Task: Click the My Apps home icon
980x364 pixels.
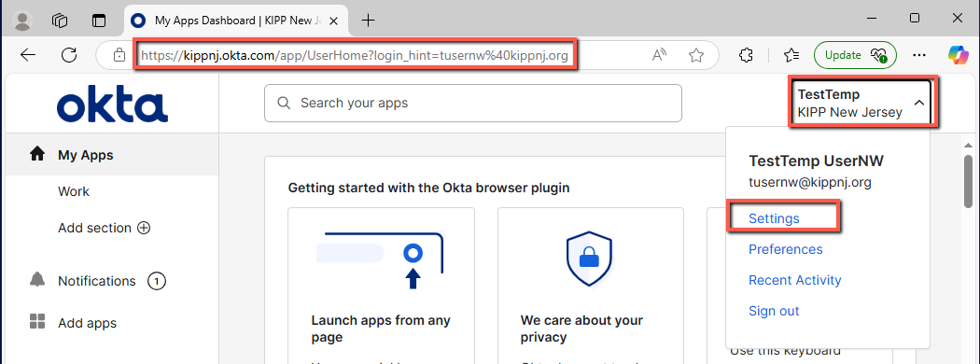Action: (x=37, y=154)
